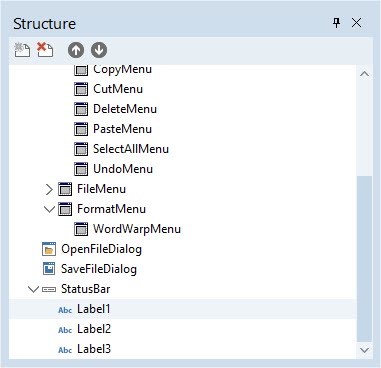Expand the FileMenu tree node
The image size is (381, 368).
pyautogui.click(x=49, y=189)
